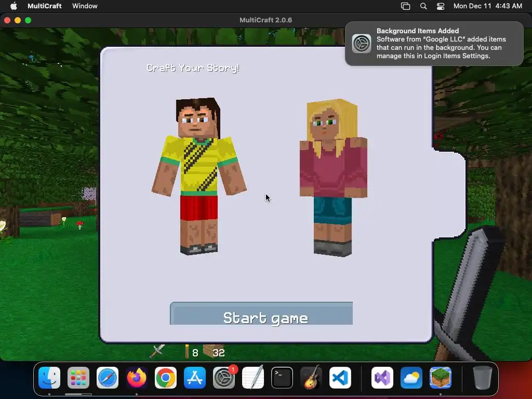The height and width of the screenshot is (399, 532).
Task: Open the MultiCraft application menu
Action: pos(45,6)
